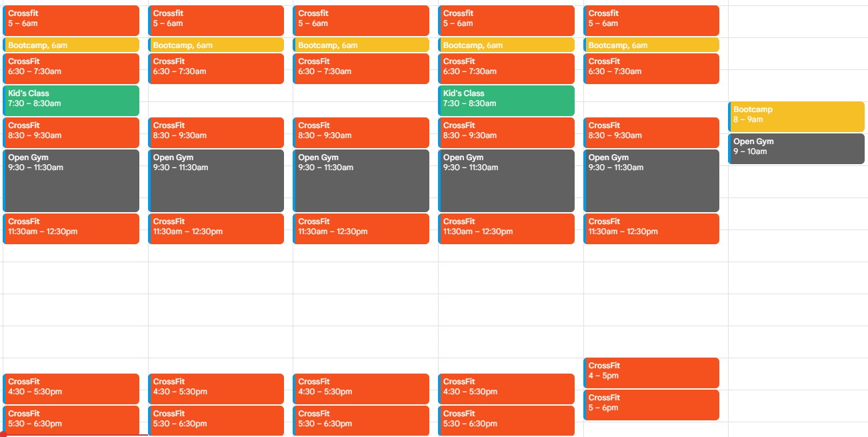Viewport: 868px width, 437px height.
Task: Open Open Gym 9:30 – 11:30am in second column
Action: coord(216,181)
